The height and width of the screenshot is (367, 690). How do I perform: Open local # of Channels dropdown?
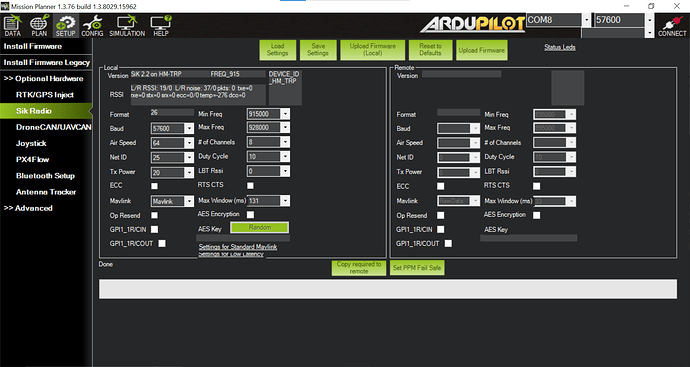[268, 142]
